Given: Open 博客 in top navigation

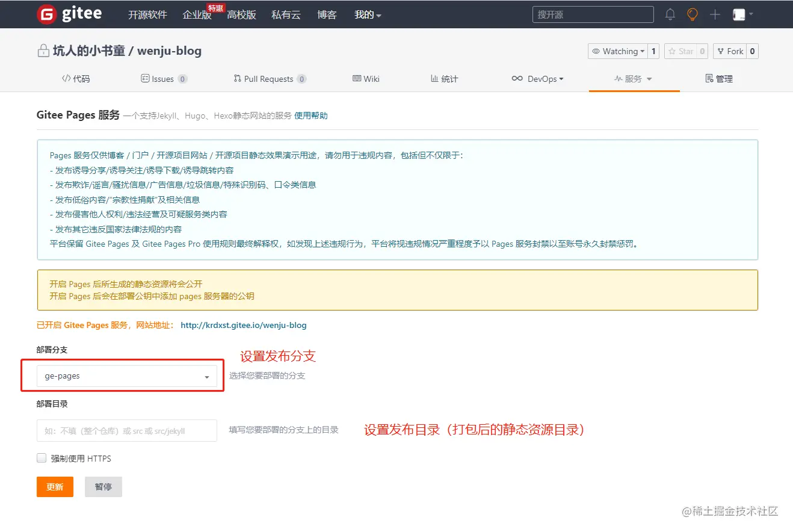Looking at the screenshot, I should tap(327, 14).
